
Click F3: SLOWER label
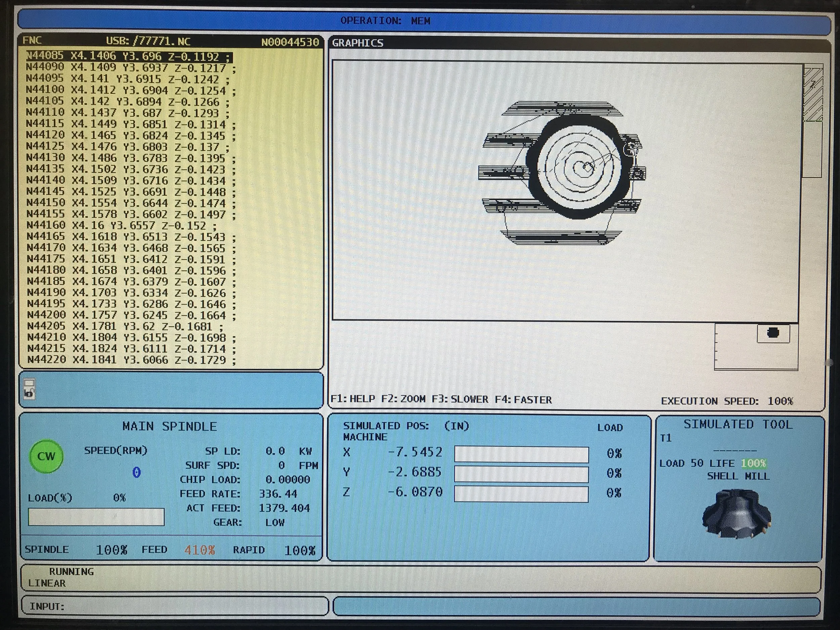460,400
